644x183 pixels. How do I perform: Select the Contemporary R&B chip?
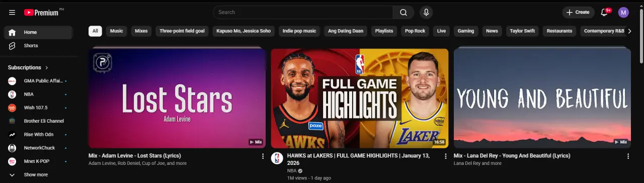pyautogui.click(x=603, y=31)
